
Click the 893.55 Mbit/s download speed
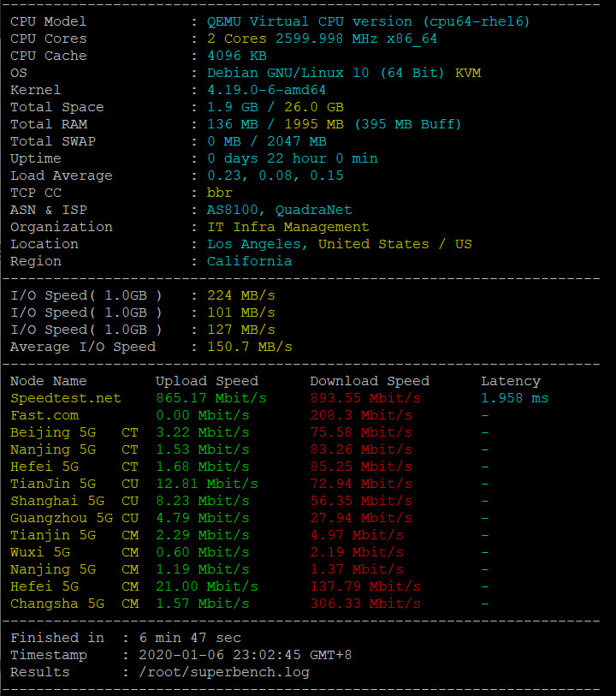click(x=364, y=398)
